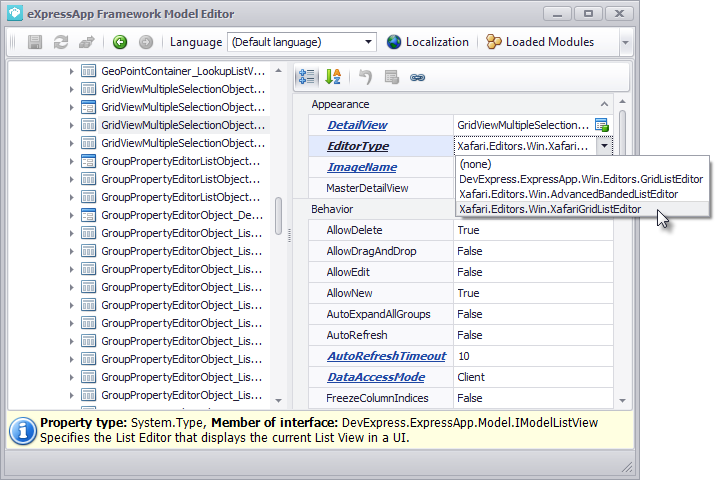
Task: Expand the GroupPropertyEditorObject_De node
Action: 71,215
